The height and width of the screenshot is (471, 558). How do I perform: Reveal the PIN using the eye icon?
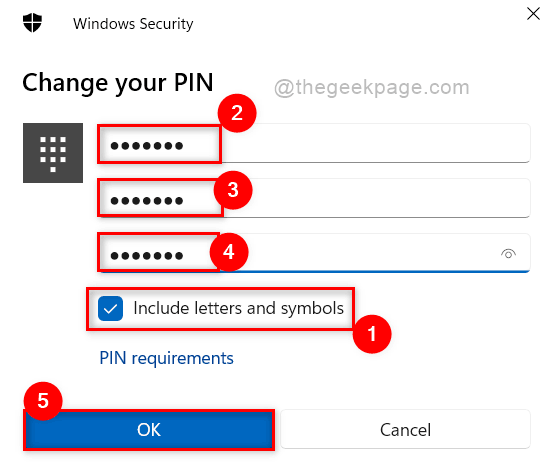point(508,254)
